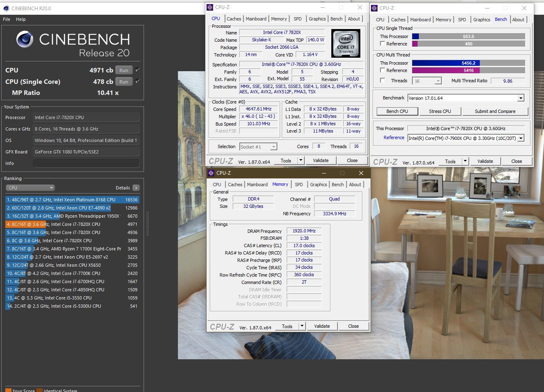Run the CPU multi-core test
544x392 pixels.
pos(124,70)
